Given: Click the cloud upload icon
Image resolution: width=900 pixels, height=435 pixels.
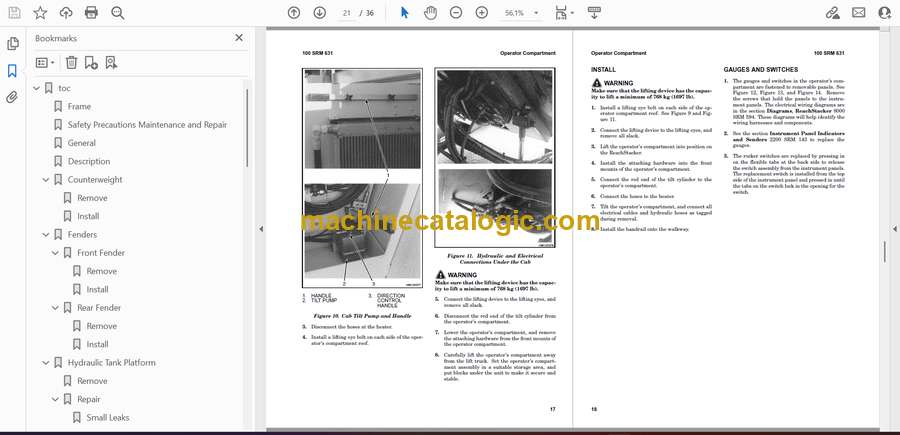Looking at the screenshot, I should point(66,13).
